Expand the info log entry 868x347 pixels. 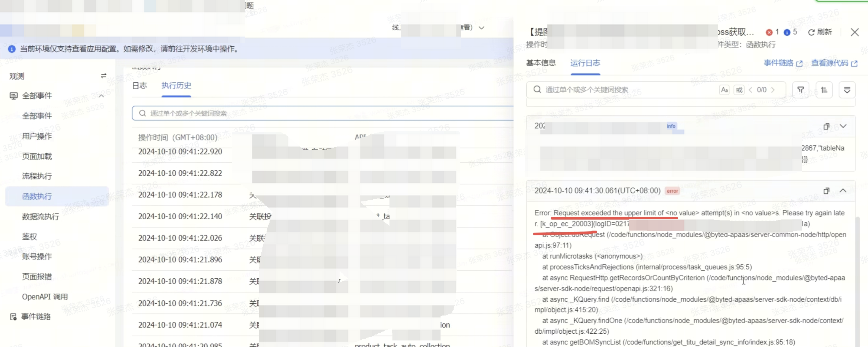843,126
